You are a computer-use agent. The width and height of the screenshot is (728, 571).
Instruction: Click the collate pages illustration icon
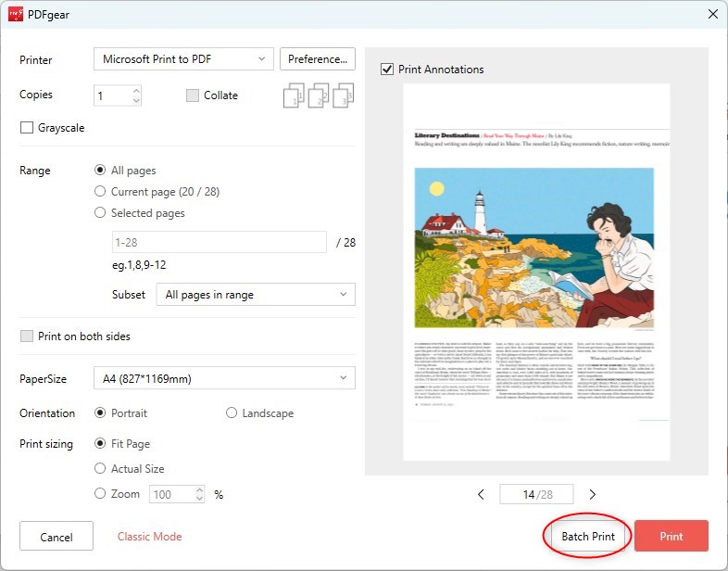click(319, 95)
